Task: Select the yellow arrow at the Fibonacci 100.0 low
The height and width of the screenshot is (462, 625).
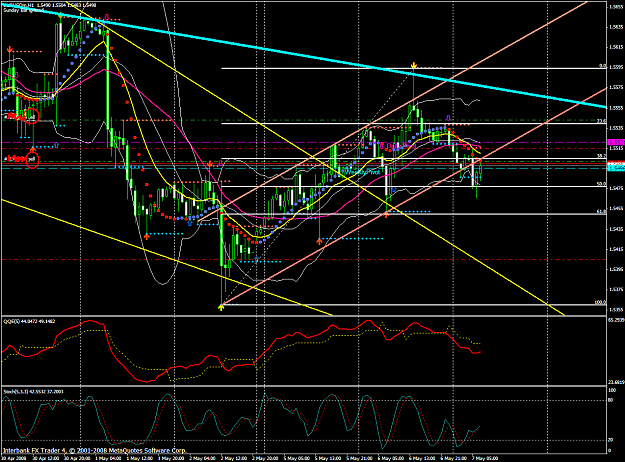Action: coord(221,307)
